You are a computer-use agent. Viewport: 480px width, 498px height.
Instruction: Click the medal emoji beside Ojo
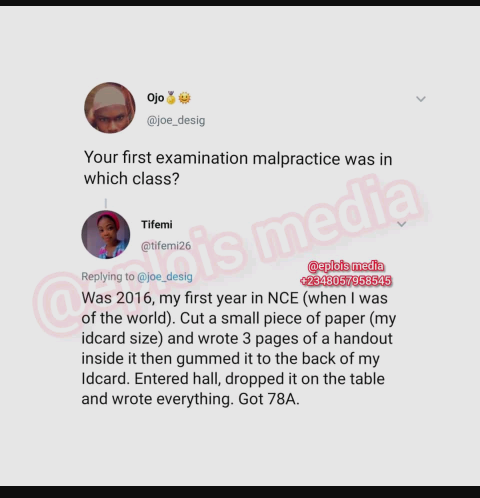point(171,98)
